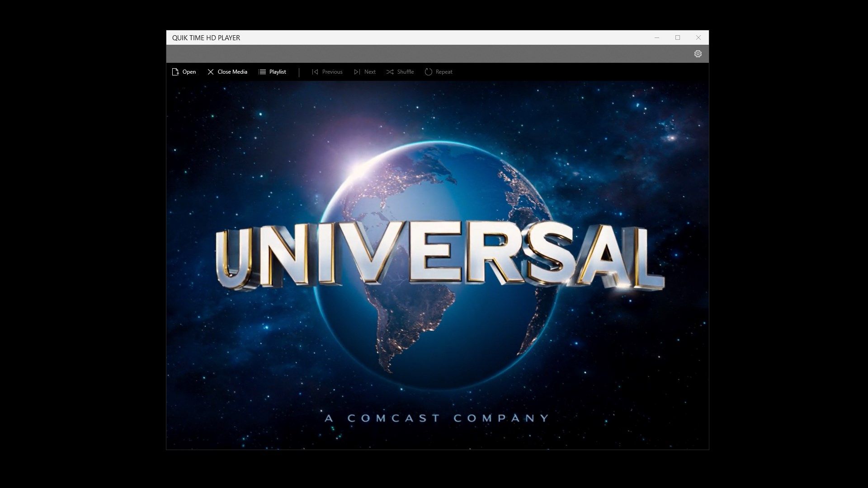Go to the Previous track
The width and height of the screenshot is (868, 488).
(x=327, y=72)
